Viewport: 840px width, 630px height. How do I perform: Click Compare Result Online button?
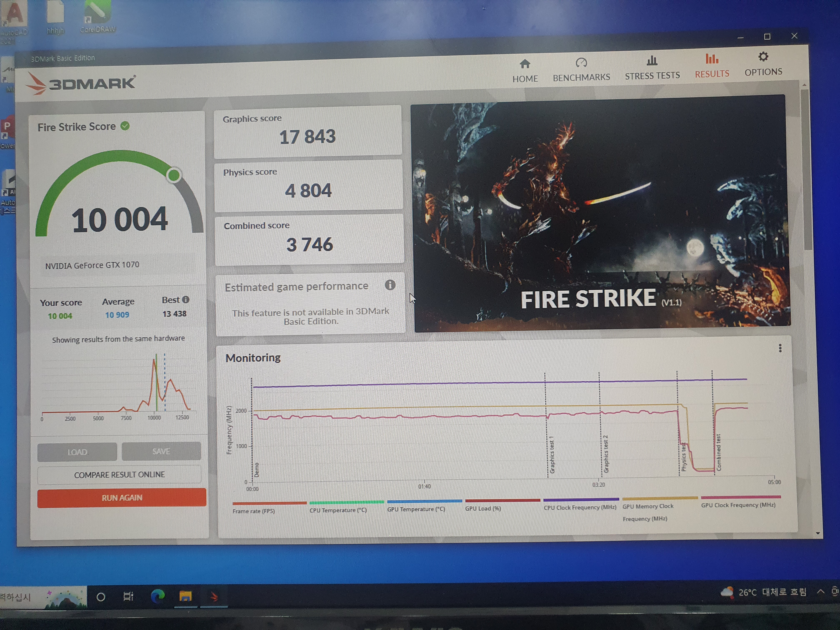click(x=119, y=475)
